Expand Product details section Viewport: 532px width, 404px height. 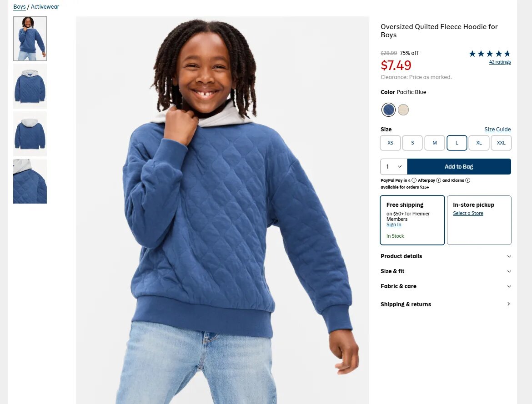(446, 256)
